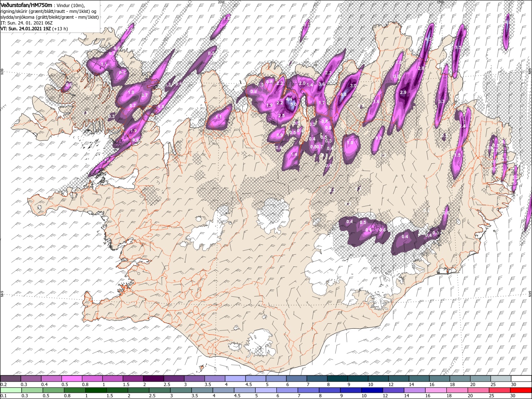Click the 2.9 snowfall value label
532x399 pixels.
click(403, 92)
